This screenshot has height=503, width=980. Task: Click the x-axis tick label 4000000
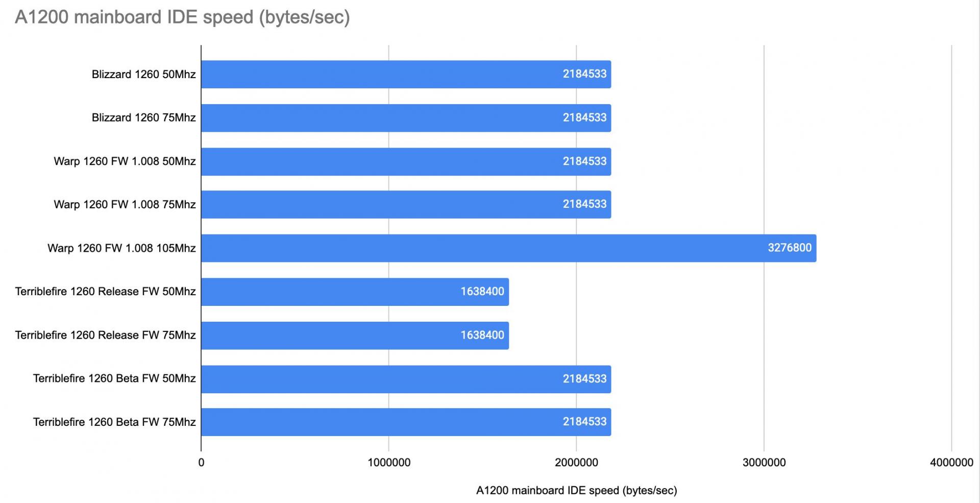951,463
